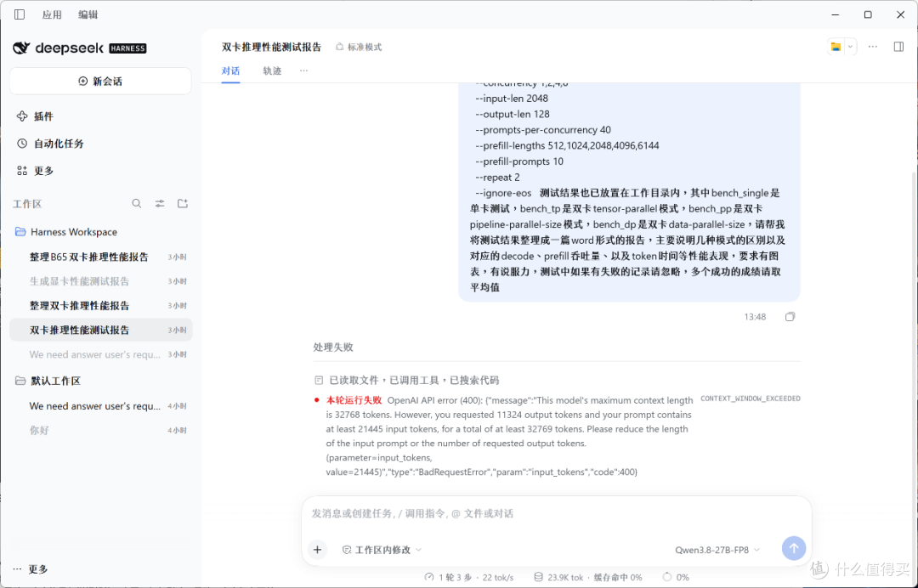This screenshot has height=588, width=918.
Task: Open the 插件 plugins page
Action: click(35, 116)
